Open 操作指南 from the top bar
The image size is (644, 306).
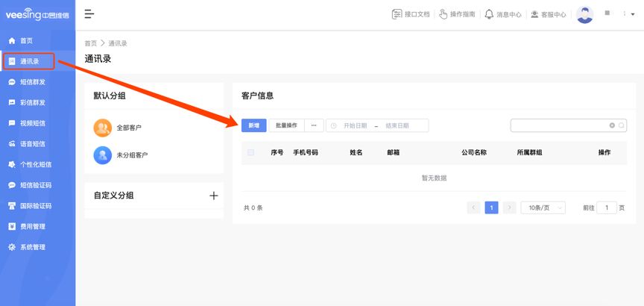click(x=457, y=14)
